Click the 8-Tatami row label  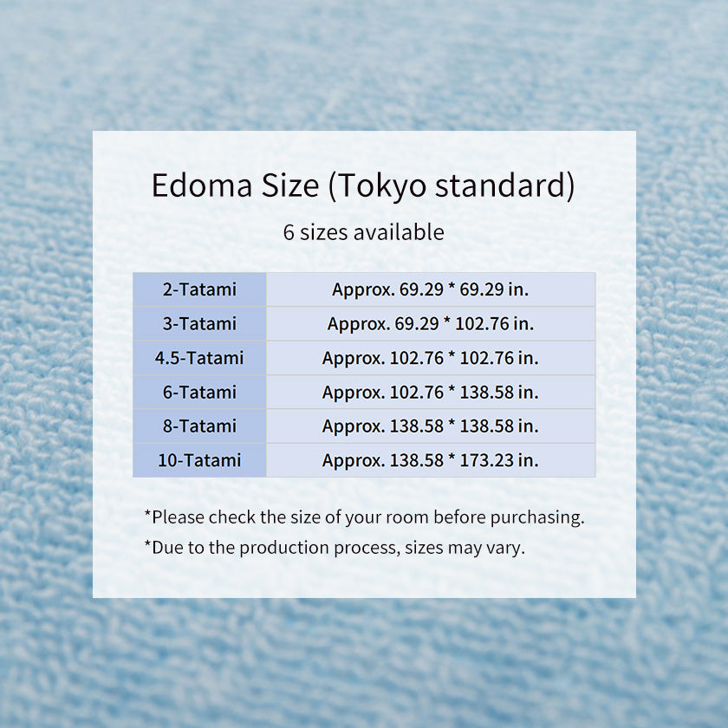pos(199,426)
